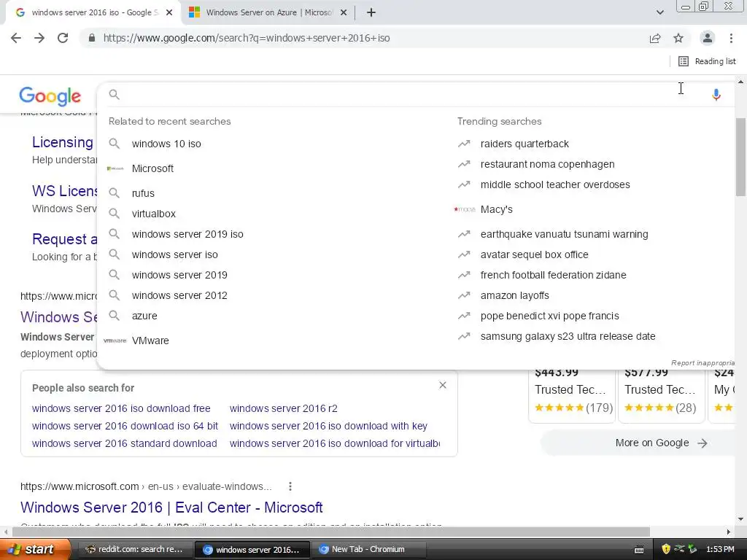Open 'windows server 2016 iso download free'

pos(121,408)
